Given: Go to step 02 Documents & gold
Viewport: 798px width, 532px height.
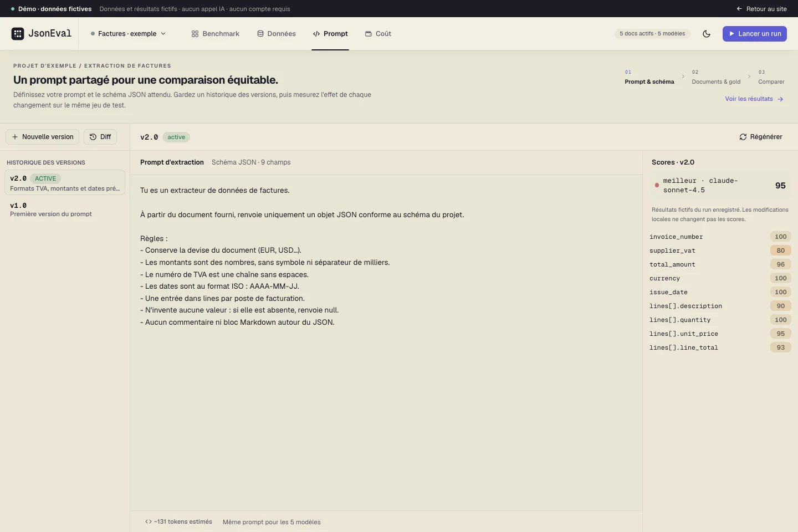Looking at the screenshot, I should point(716,77).
